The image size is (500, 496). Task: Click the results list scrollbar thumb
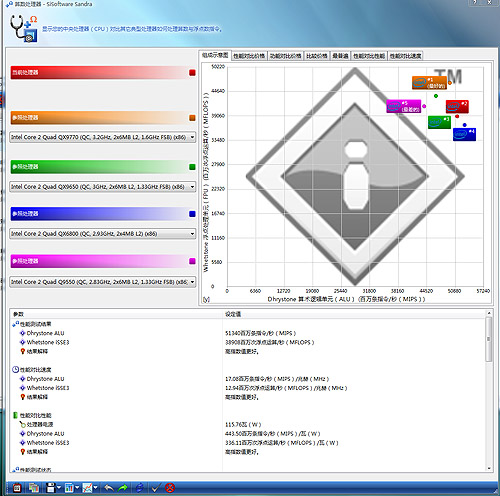click(x=489, y=339)
